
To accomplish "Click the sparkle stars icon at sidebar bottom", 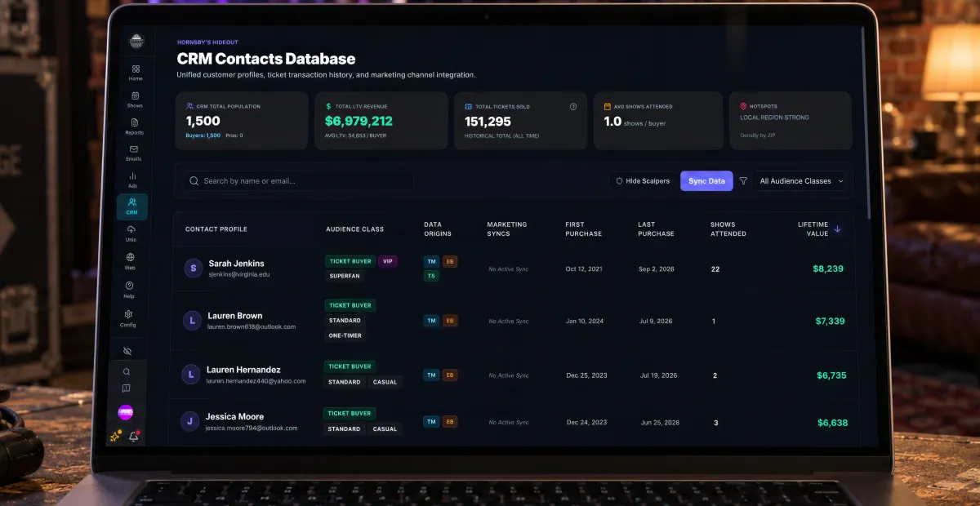I will coord(116,437).
